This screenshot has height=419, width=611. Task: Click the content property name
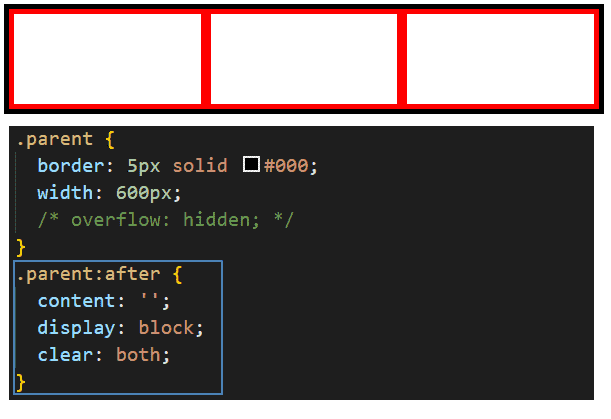tap(76, 301)
